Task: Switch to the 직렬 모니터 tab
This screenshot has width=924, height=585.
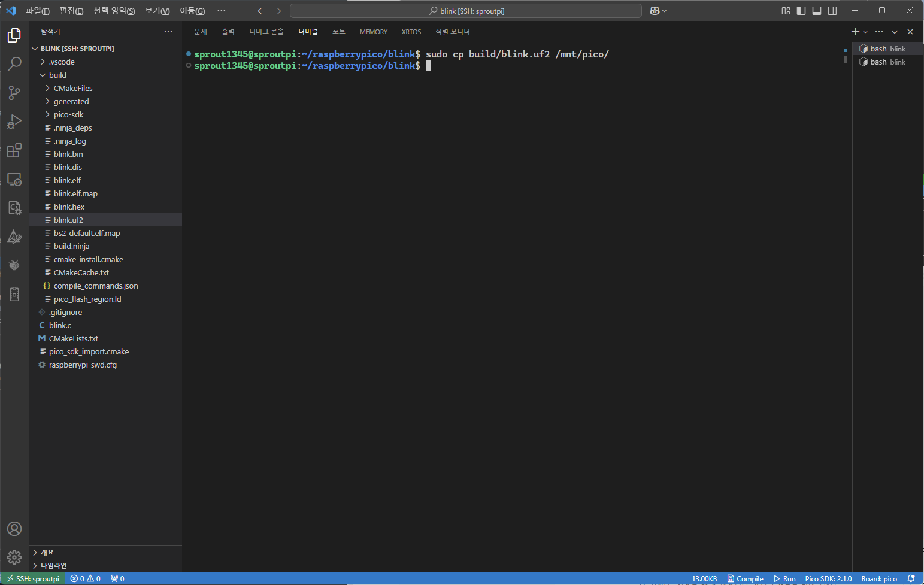Action: coord(453,32)
